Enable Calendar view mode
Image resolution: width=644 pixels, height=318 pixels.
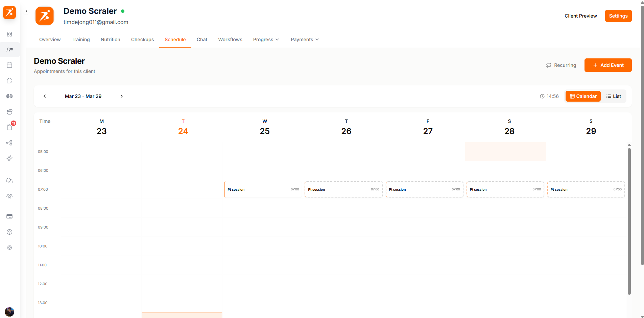point(583,96)
